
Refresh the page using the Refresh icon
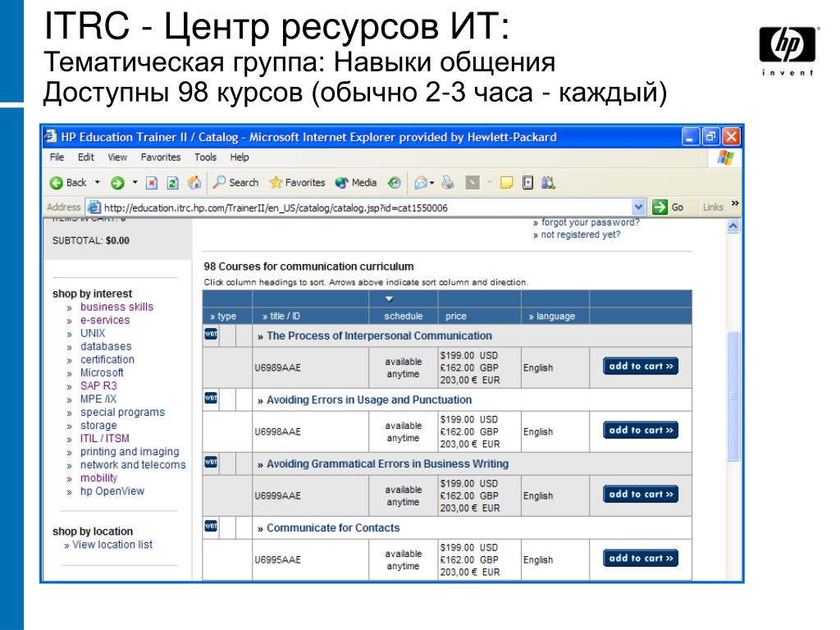tap(172, 183)
